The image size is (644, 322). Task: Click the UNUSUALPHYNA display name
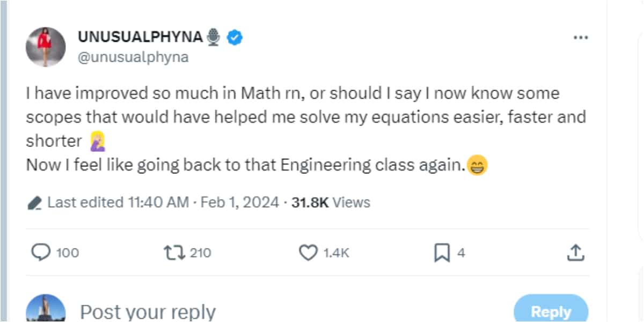click(141, 37)
